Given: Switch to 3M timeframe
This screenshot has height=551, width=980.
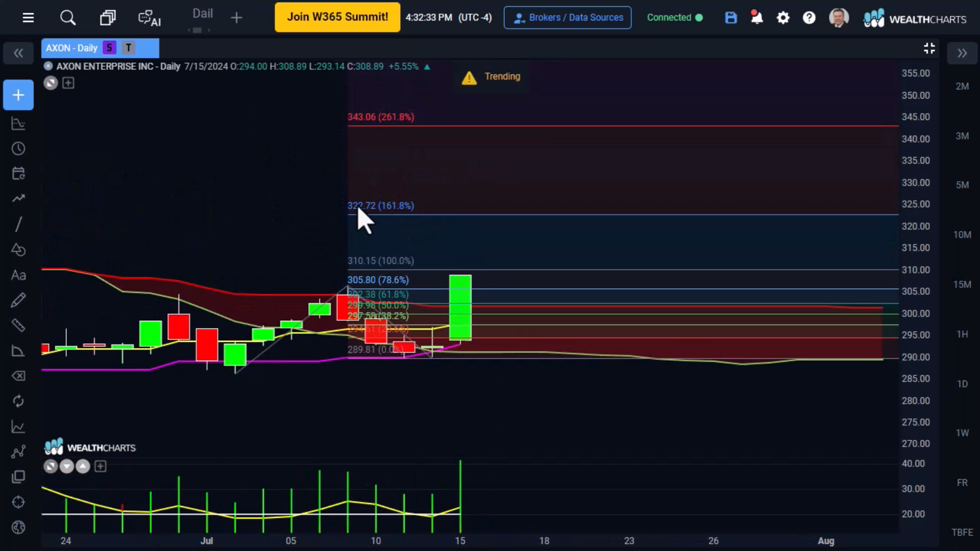Looking at the screenshot, I should [962, 136].
